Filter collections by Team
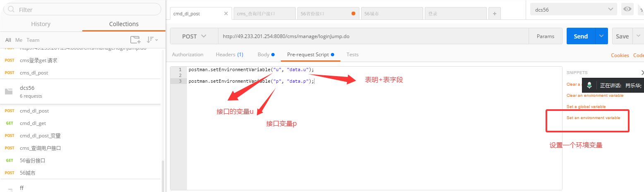The height and width of the screenshot is (192, 644). pyautogui.click(x=33, y=40)
